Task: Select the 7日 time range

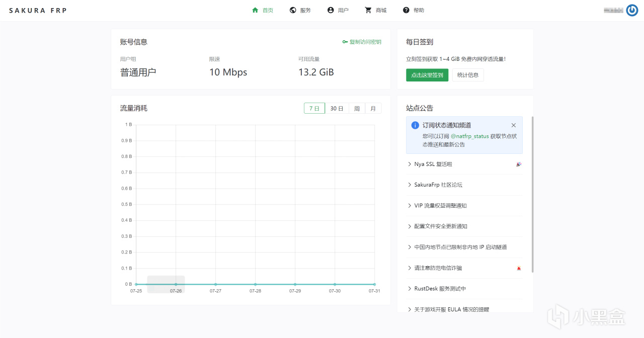Action: pyautogui.click(x=314, y=108)
